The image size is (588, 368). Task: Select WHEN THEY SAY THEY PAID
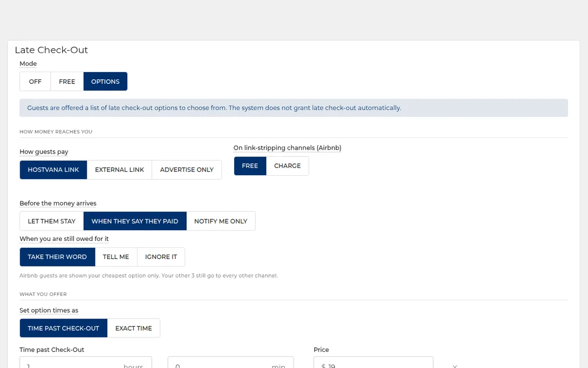point(135,221)
